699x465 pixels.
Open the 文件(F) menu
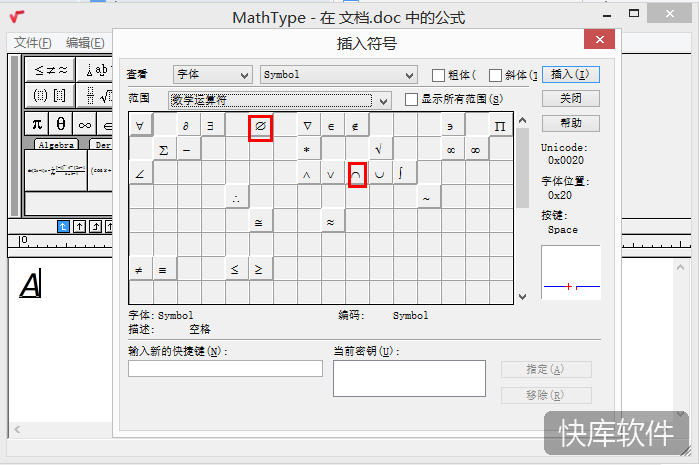click(x=32, y=43)
